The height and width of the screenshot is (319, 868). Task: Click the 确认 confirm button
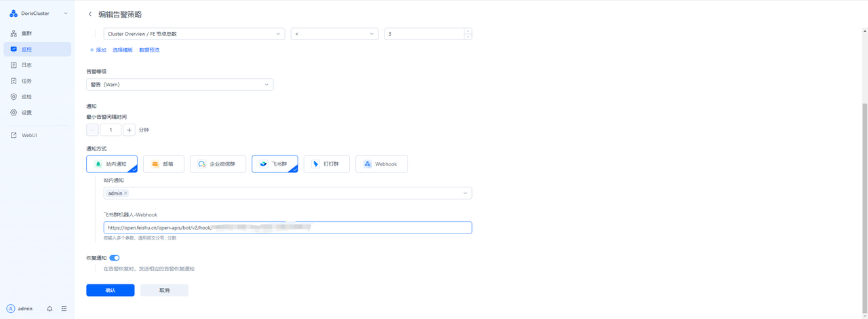(111, 290)
